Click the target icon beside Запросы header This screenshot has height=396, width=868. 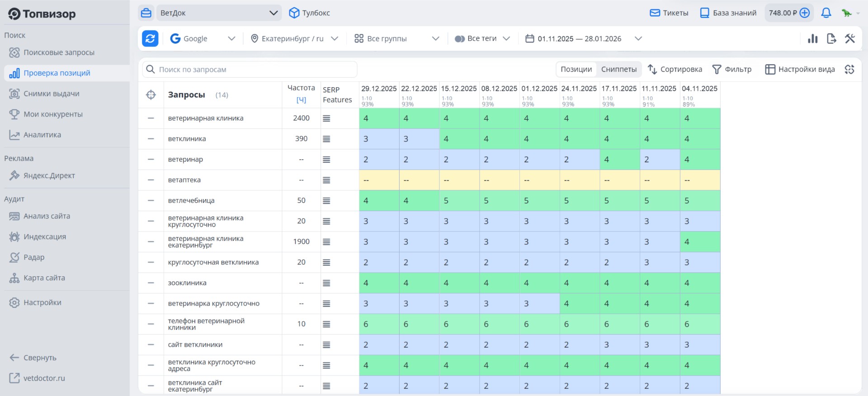click(x=151, y=95)
